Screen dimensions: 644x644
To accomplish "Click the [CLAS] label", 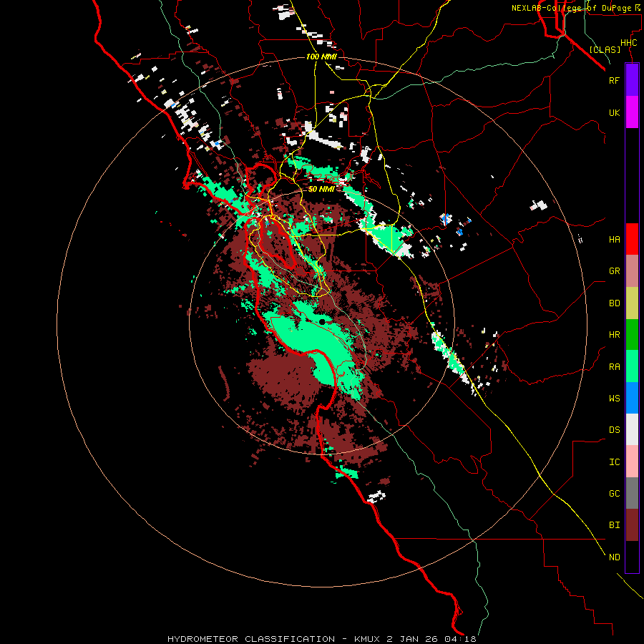I will [x=605, y=49].
